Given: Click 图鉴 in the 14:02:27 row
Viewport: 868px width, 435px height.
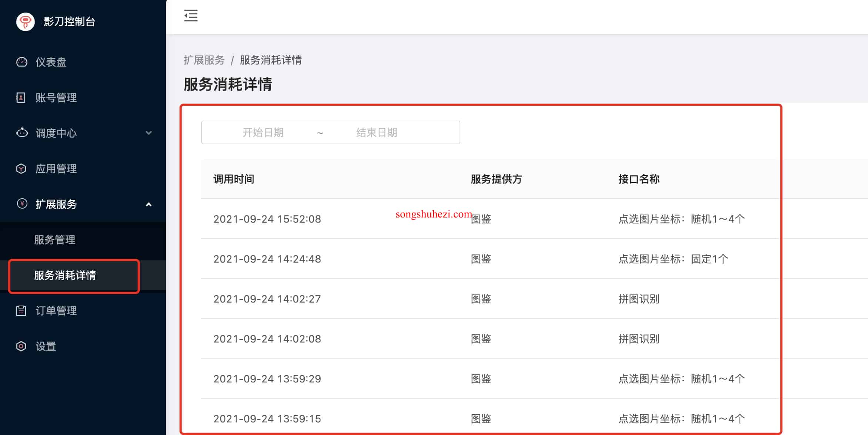Looking at the screenshot, I should 481,299.
